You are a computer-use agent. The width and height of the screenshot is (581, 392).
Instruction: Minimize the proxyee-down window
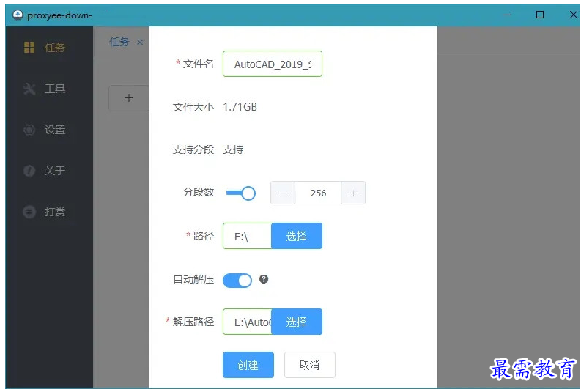pyautogui.click(x=507, y=15)
